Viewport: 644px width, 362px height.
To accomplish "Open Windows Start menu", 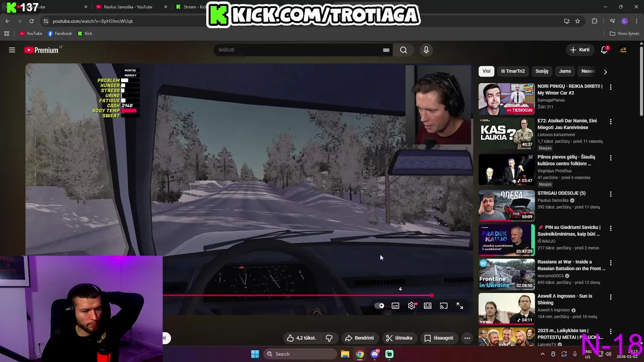I will [255, 354].
